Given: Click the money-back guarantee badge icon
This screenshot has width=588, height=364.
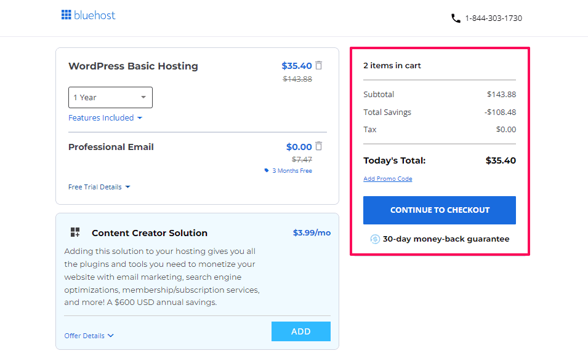Looking at the screenshot, I should coord(375,239).
